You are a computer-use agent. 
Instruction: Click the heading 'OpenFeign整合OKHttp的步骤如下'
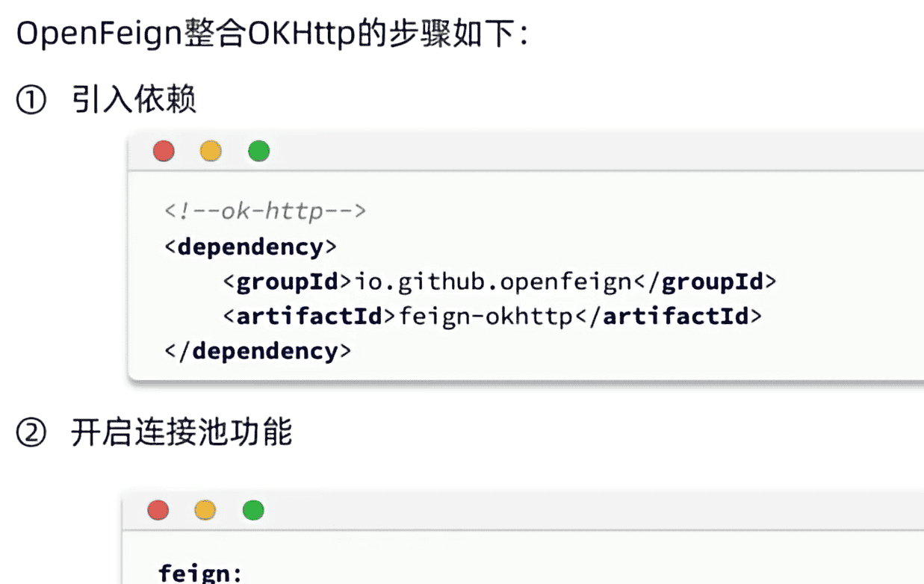pyautogui.click(x=273, y=34)
